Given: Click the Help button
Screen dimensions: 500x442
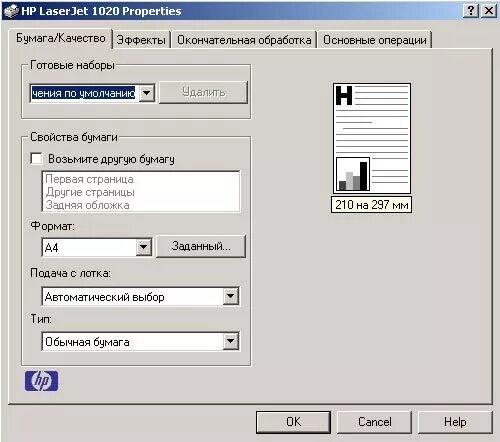Looking at the screenshot, I should point(455,422).
